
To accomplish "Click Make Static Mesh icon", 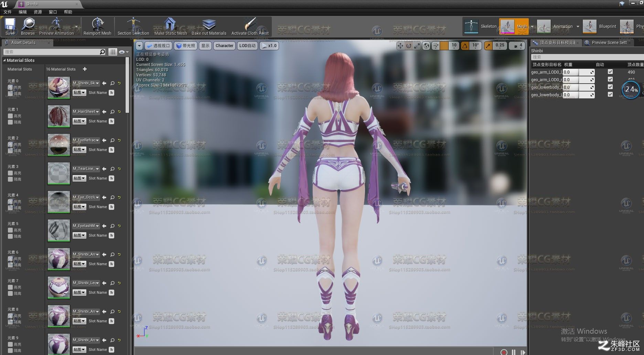I will click(x=170, y=26).
